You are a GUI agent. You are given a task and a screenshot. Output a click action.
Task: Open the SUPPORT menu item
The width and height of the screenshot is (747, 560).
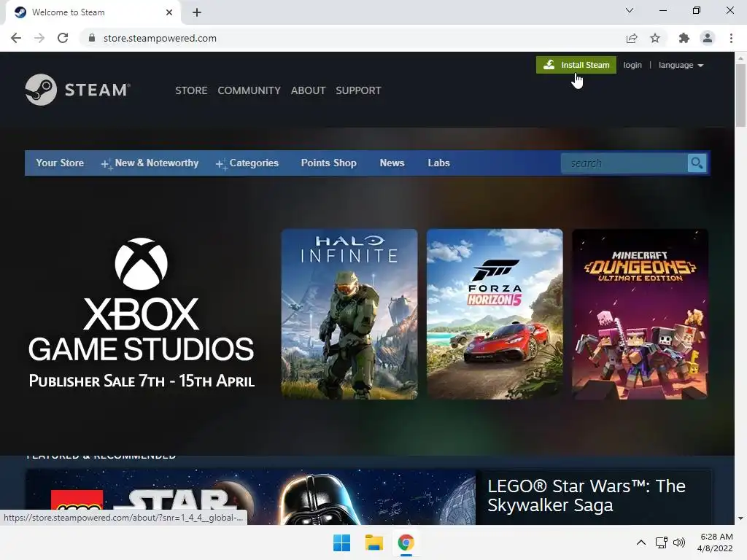(x=358, y=90)
